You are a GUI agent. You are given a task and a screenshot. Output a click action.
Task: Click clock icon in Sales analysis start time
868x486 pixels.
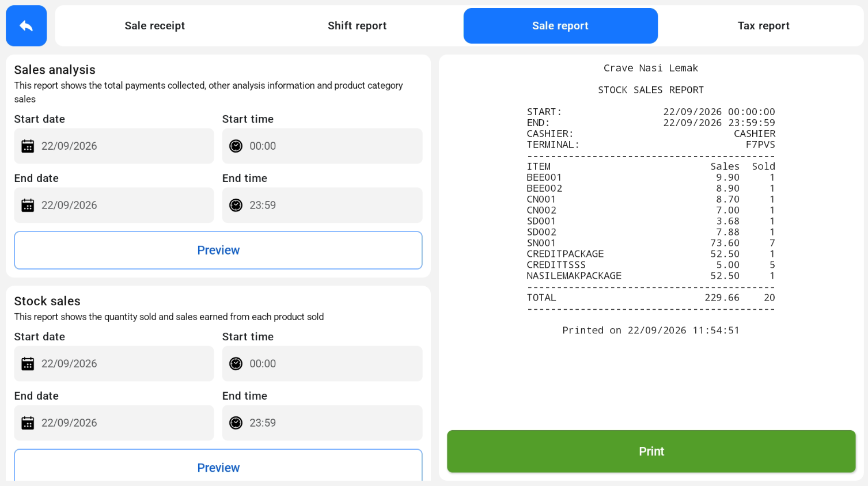coord(236,146)
